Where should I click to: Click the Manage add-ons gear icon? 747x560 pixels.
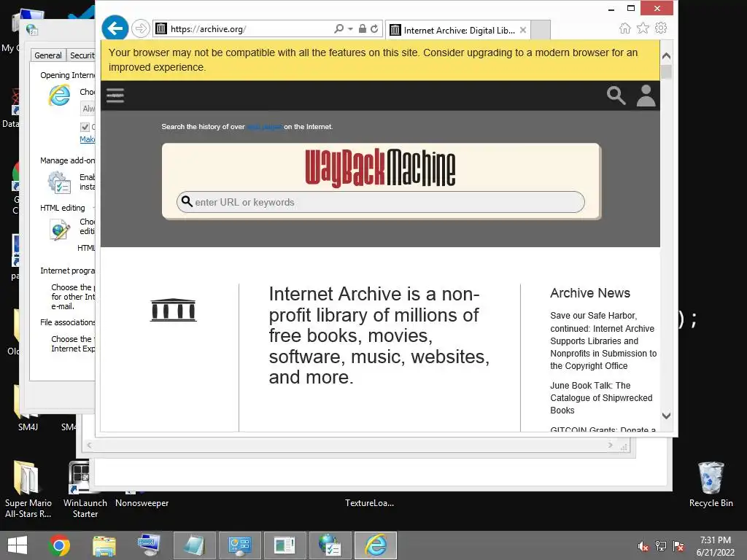coord(59,182)
